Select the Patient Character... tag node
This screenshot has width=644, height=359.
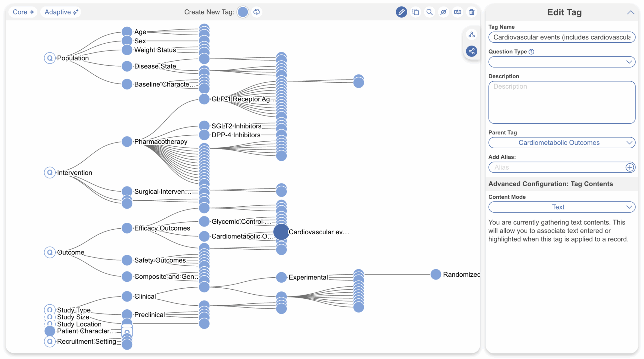tap(50, 331)
